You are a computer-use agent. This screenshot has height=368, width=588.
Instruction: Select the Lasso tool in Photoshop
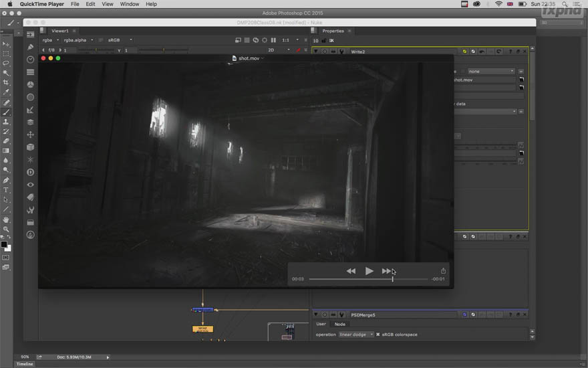(x=6, y=63)
